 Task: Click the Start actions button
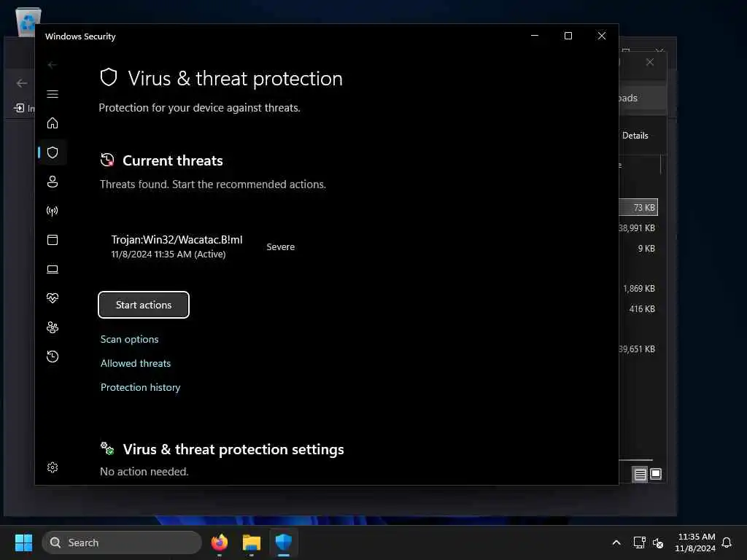[144, 305]
